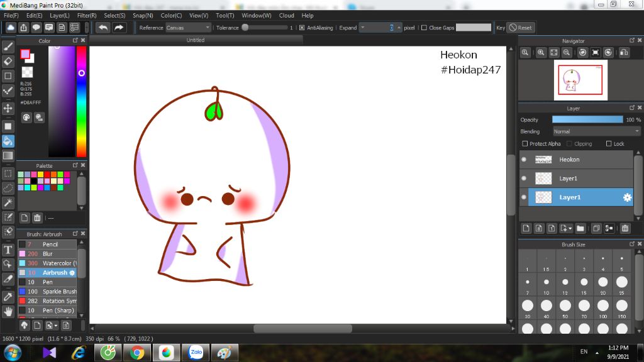Viewport: 644px width, 362px height.
Task: Delete palette color with trash icon
Action: click(37, 218)
